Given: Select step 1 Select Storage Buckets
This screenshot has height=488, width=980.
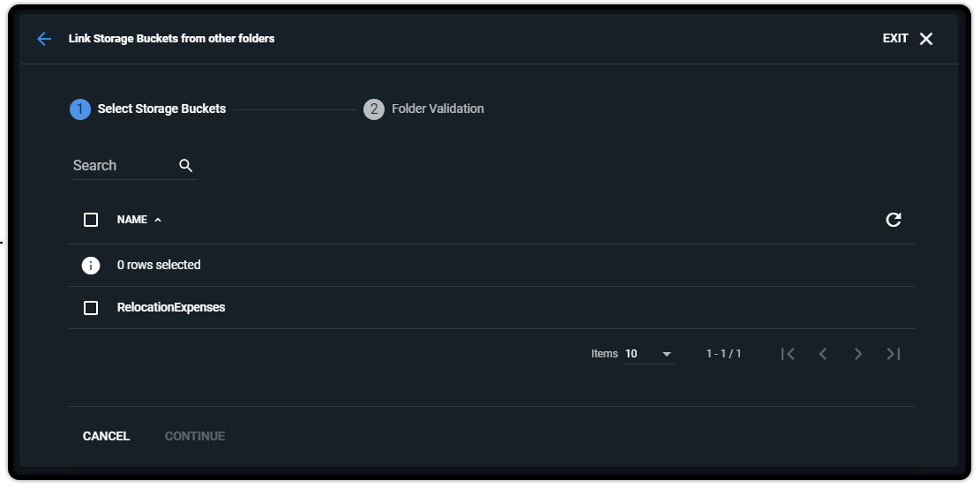Looking at the screenshot, I should (x=148, y=109).
